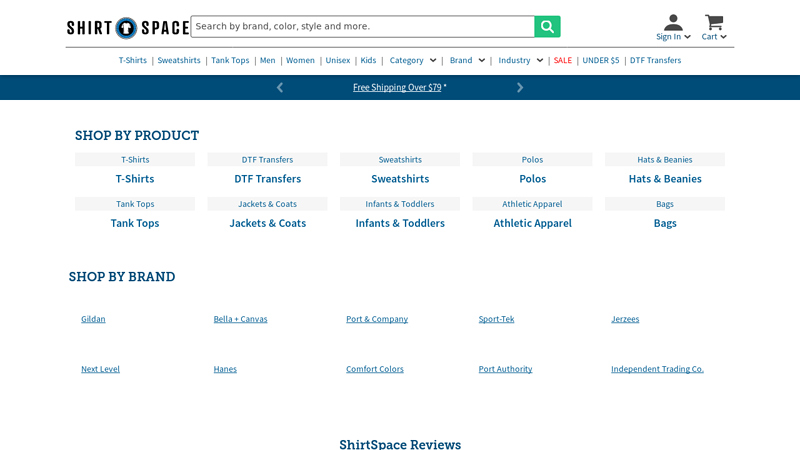
Task: Go to previous promo banner slide
Action: tap(280, 88)
